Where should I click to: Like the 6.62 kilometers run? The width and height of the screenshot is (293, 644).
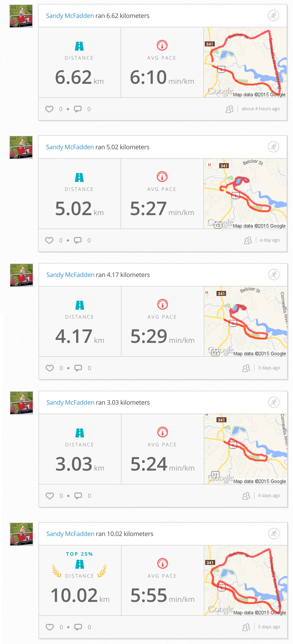tap(49, 109)
